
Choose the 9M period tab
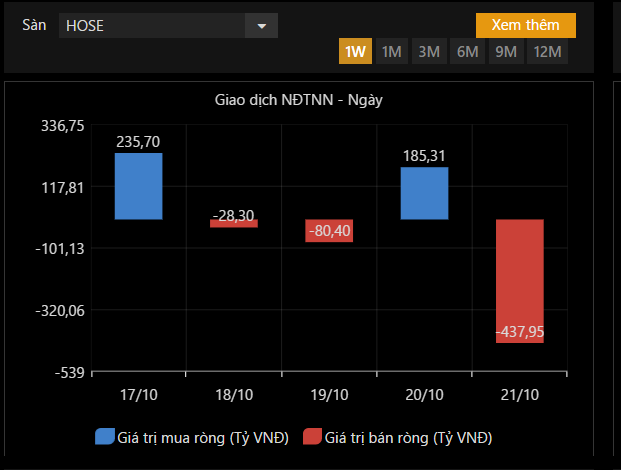click(x=505, y=52)
